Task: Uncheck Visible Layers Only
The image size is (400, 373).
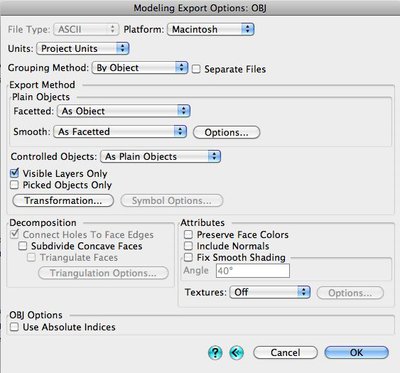Action: tap(14, 173)
